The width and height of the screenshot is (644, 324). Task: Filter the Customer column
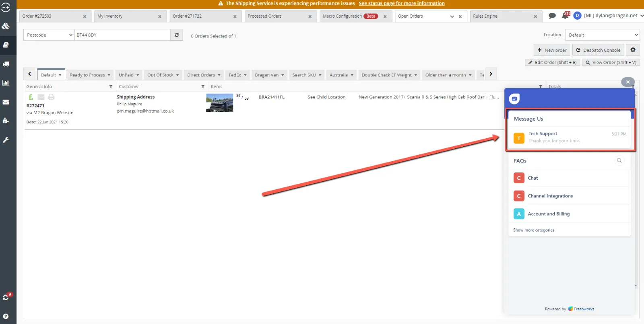(203, 86)
